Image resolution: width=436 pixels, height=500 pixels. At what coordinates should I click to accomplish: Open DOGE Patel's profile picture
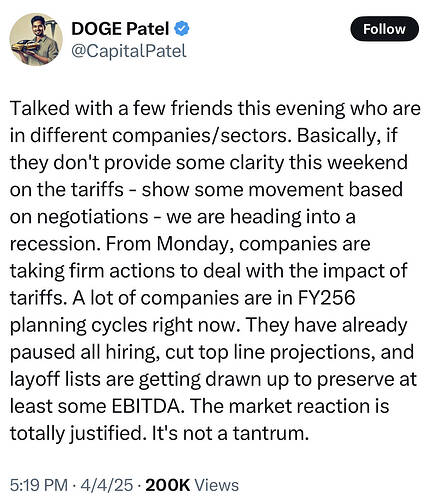pyautogui.click(x=36, y=39)
